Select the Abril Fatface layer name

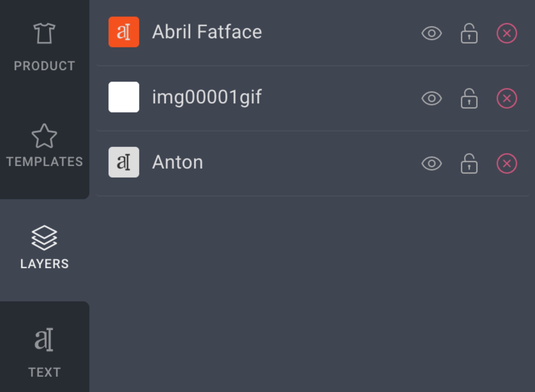point(207,32)
